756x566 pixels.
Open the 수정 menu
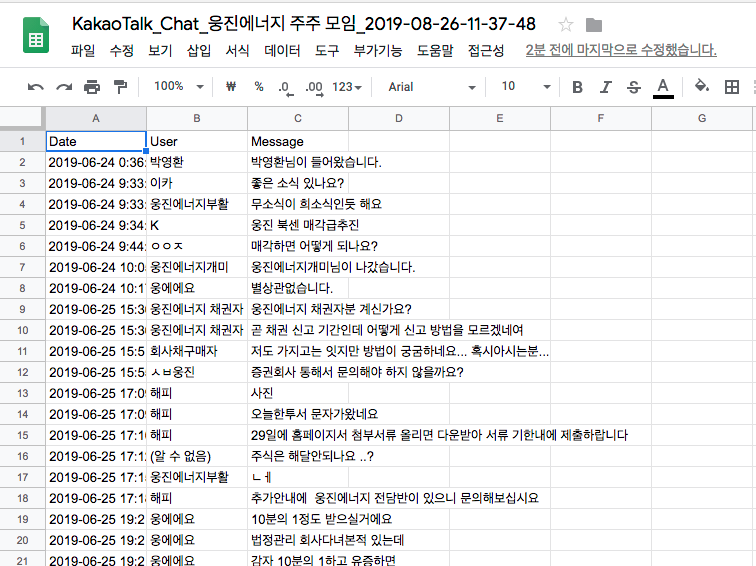[122, 50]
